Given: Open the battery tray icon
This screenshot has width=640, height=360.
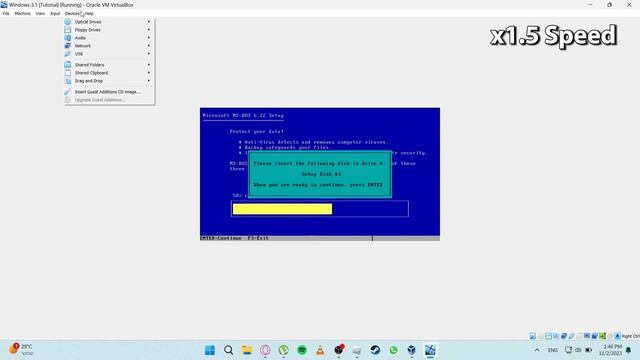Looking at the screenshot, I should point(589,350).
